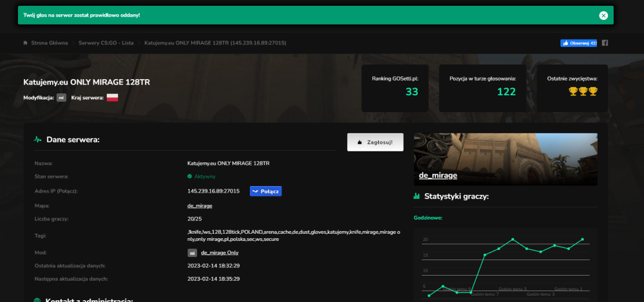Click the mi badge in Mod row
The width and height of the screenshot is (644, 302).
tap(192, 252)
